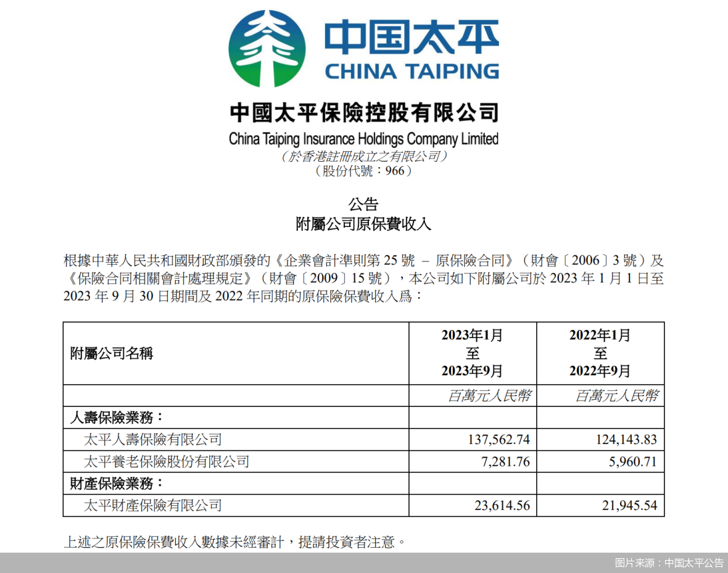Select text 'China Taiping Insurance Holdings Company Limited'
The width and height of the screenshot is (728, 573).
point(363,139)
